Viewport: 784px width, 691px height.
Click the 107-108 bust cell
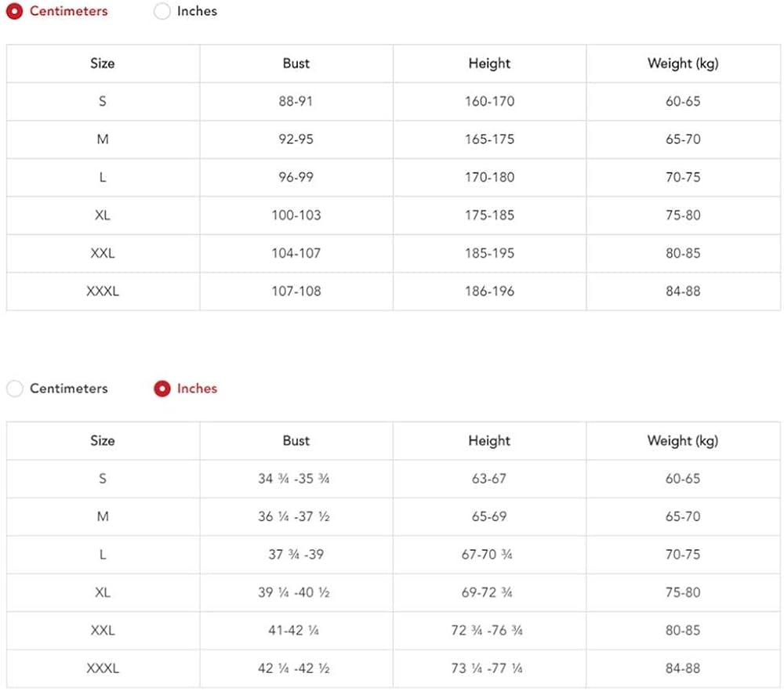point(296,291)
